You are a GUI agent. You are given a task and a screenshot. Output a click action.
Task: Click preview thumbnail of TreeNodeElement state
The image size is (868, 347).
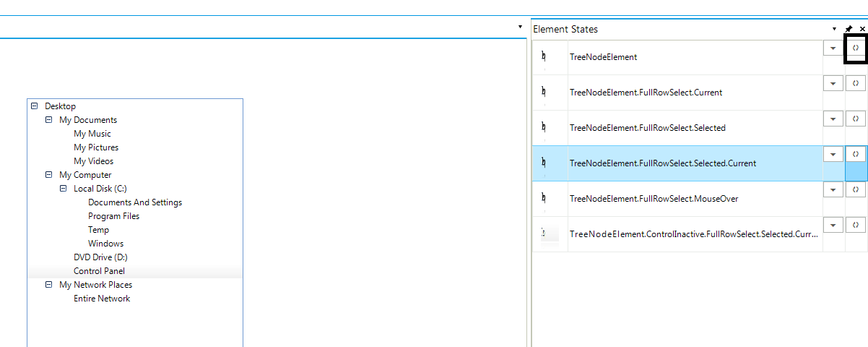coord(544,56)
